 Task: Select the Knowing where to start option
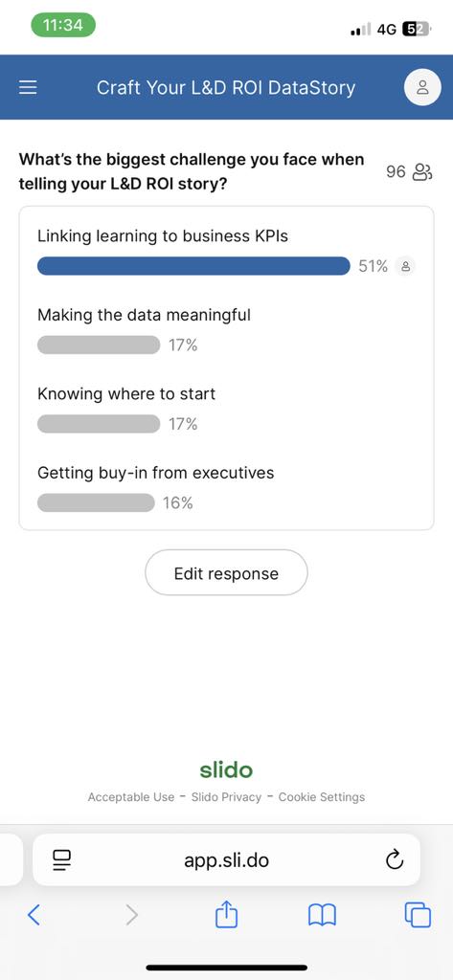(226, 410)
